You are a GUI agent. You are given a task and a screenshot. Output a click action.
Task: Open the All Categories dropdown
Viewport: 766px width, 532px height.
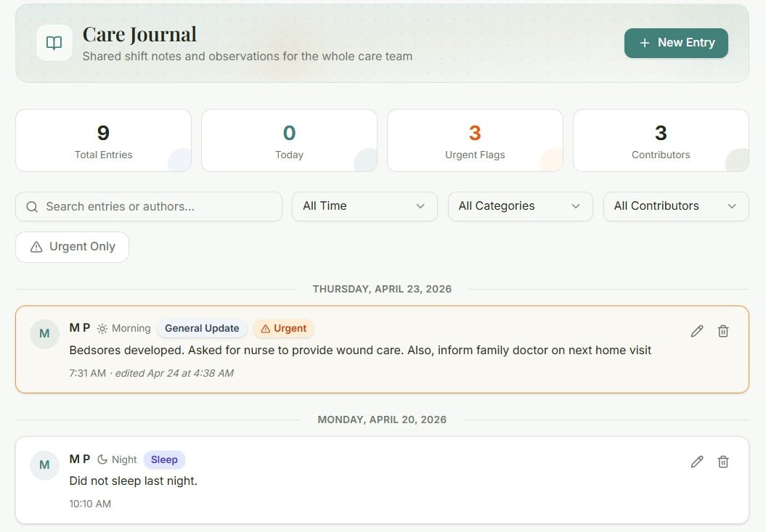pos(520,206)
